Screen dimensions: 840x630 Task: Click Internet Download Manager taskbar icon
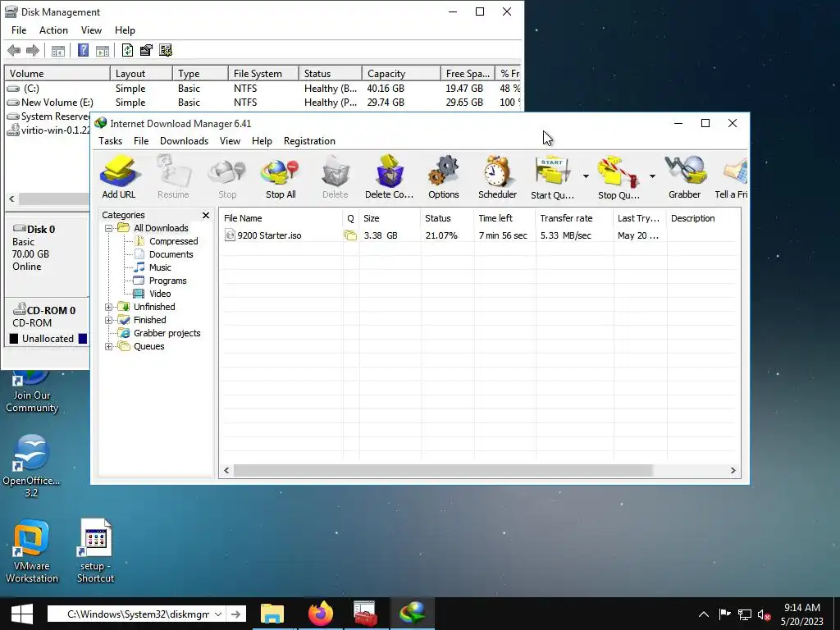[x=412, y=614]
